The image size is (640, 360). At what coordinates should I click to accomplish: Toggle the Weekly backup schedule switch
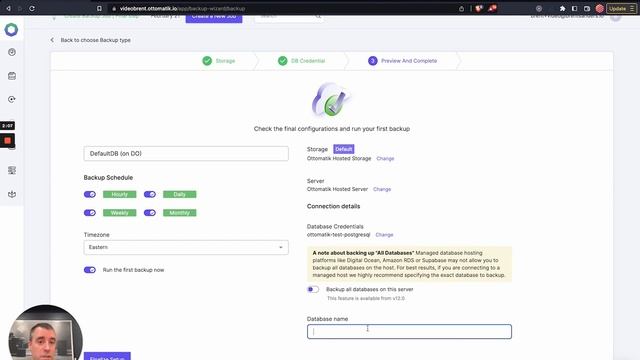coord(90,213)
